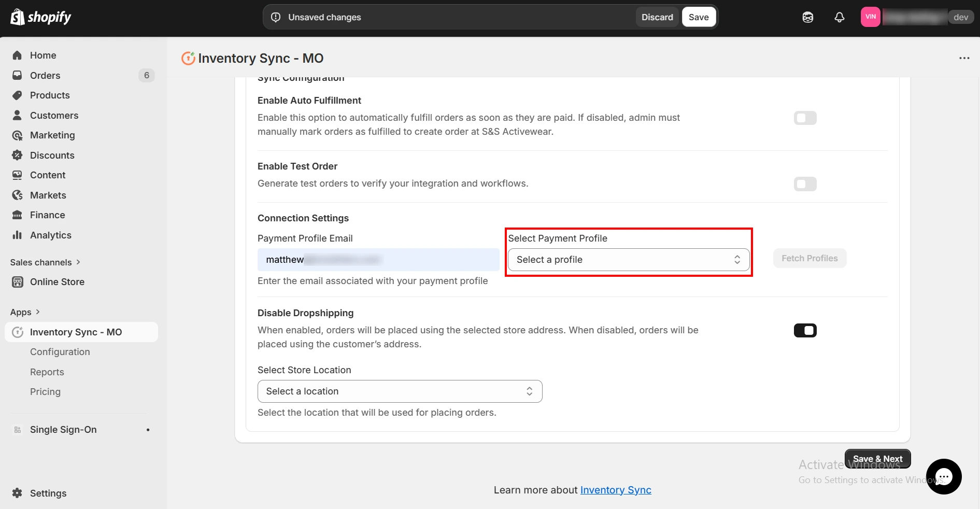Open the Home page from sidebar
The image size is (980, 509).
(42, 55)
